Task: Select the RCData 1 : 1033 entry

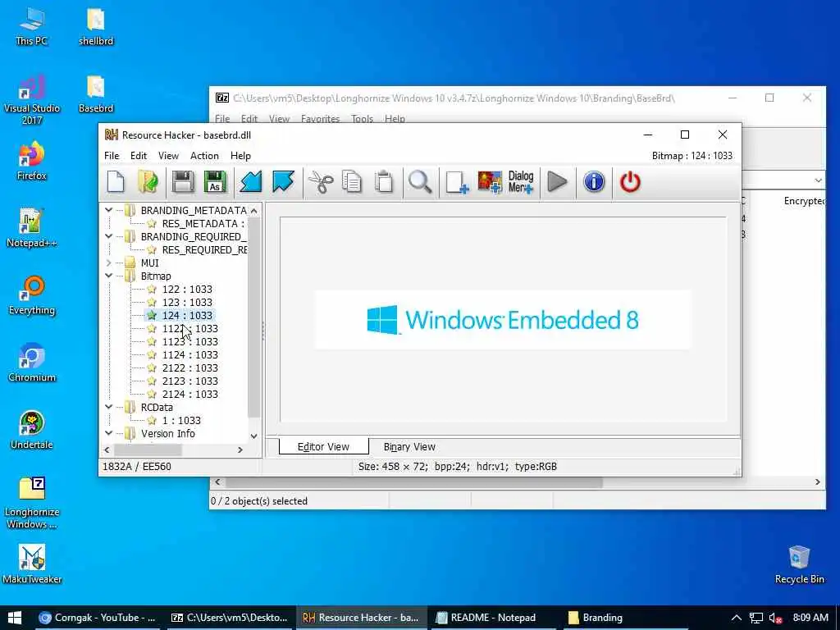Action: [181, 421]
